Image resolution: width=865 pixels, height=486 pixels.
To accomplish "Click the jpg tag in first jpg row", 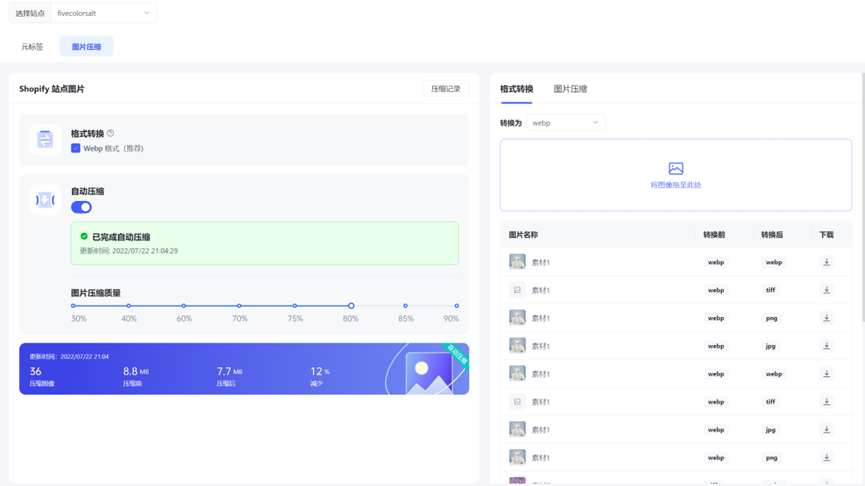I will pos(771,346).
